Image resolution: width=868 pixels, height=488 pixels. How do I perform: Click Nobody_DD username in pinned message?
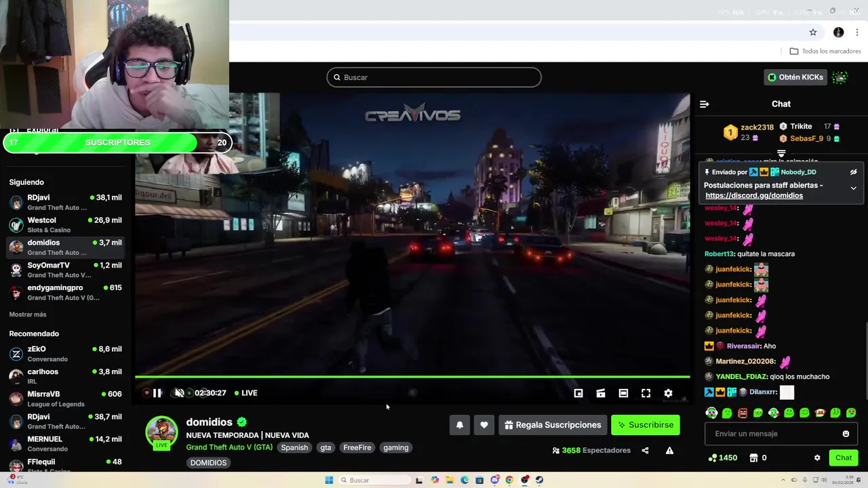pyautogui.click(x=798, y=172)
